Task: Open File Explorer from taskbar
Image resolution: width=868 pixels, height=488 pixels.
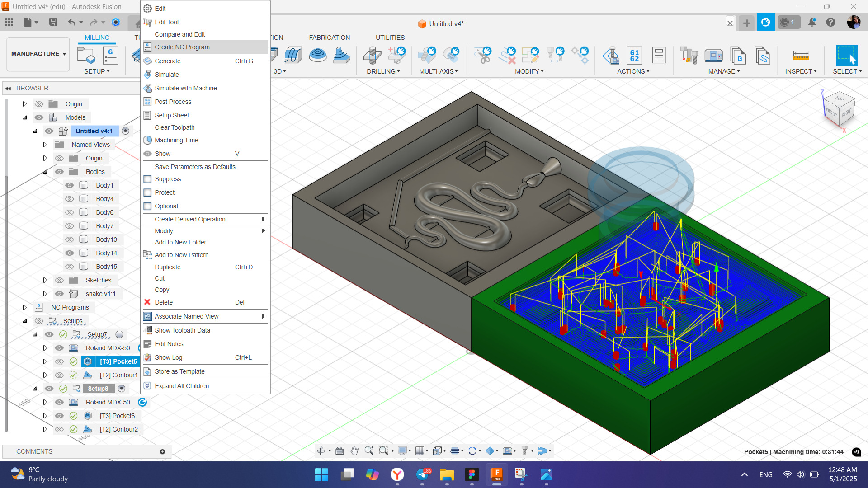Action: point(447,474)
